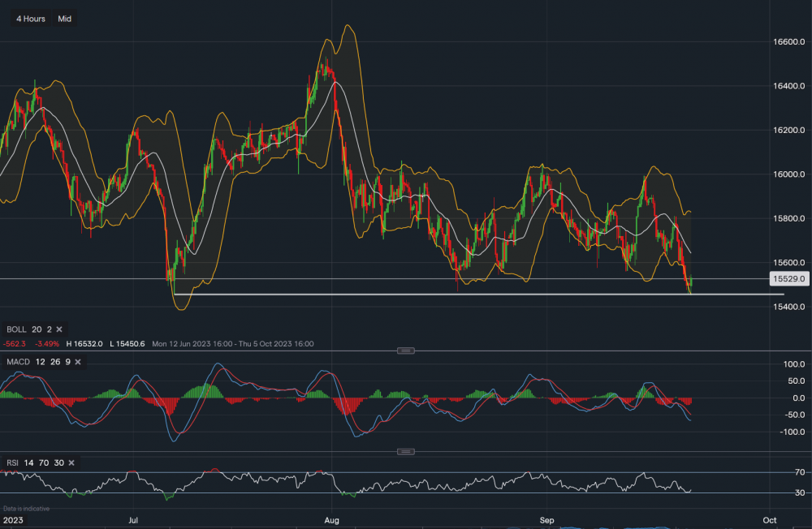Open RSI settings by clicking its label

pyautogui.click(x=13, y=462)
